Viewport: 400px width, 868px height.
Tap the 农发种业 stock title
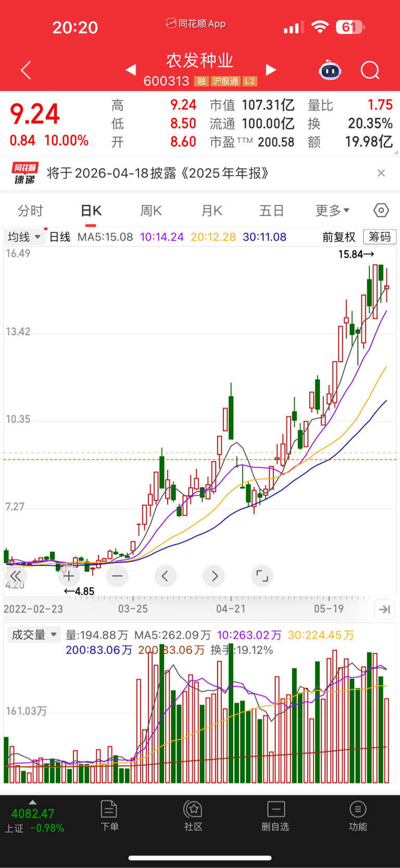[x=200, y=60]
